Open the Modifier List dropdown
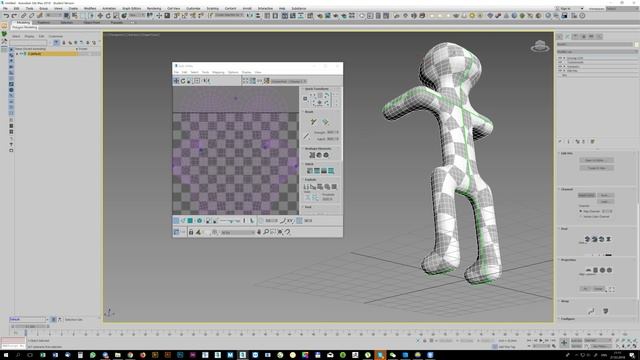640x360 pixels. 597,52
